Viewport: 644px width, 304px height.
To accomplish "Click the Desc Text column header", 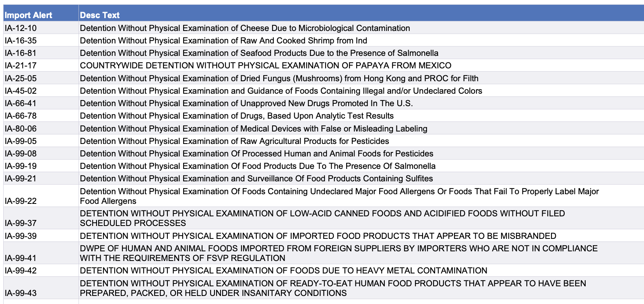I will pos(100,15).
